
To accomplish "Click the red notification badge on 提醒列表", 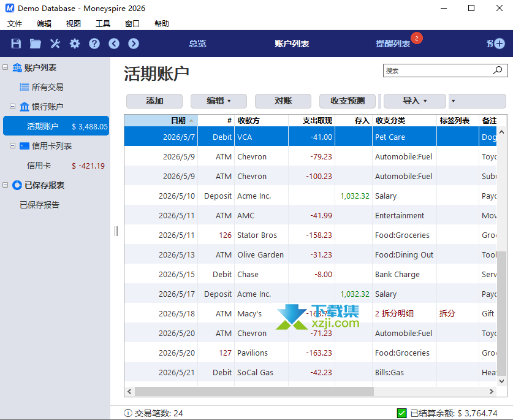I will pyautogui.click(x=417, y=38).
